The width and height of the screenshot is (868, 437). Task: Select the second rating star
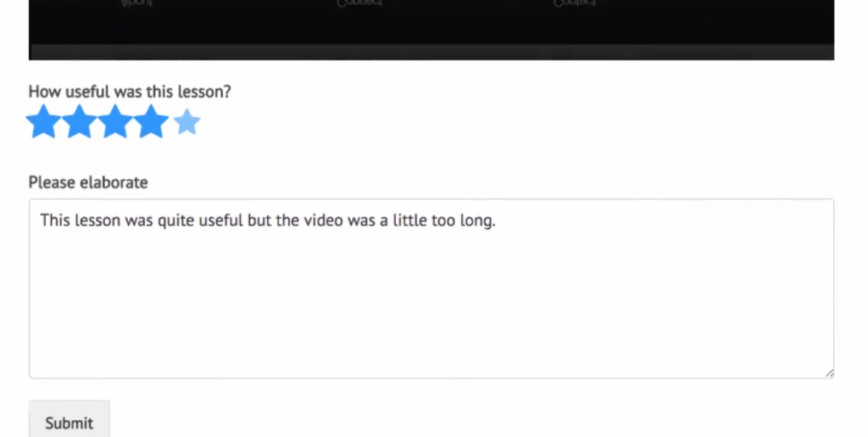pos(79,121)
